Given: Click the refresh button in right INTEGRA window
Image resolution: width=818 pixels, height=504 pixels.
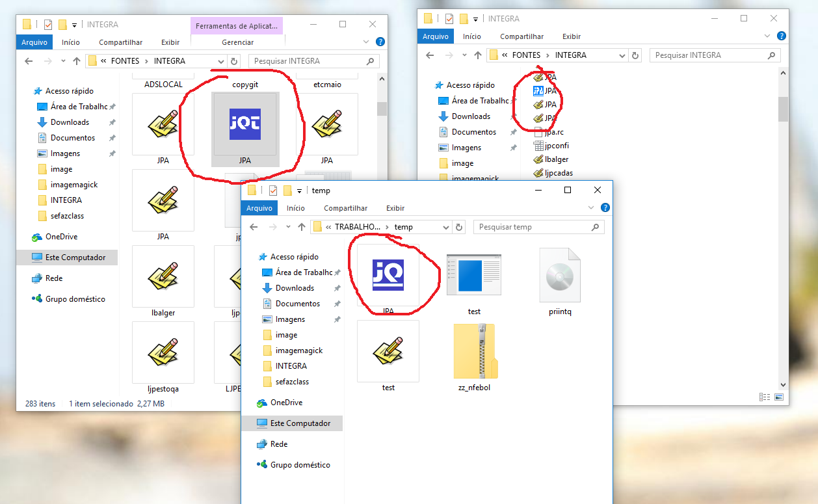Looking at the screenshot, I should (635, 55).
